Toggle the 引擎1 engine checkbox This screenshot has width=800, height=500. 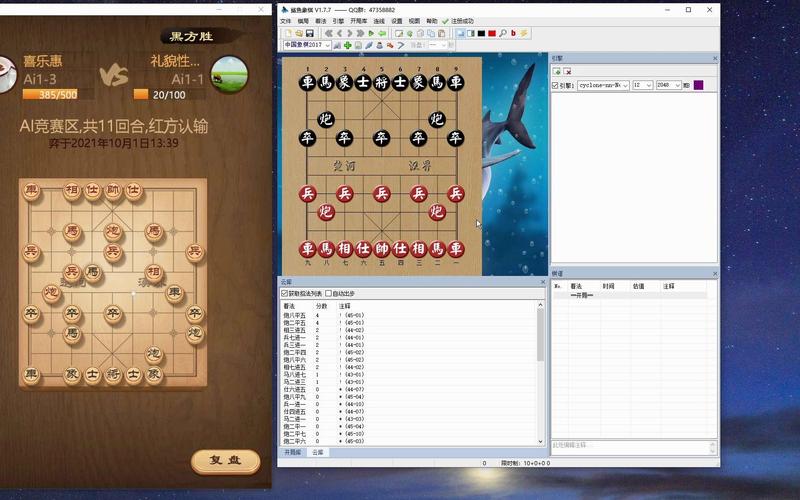555,85
